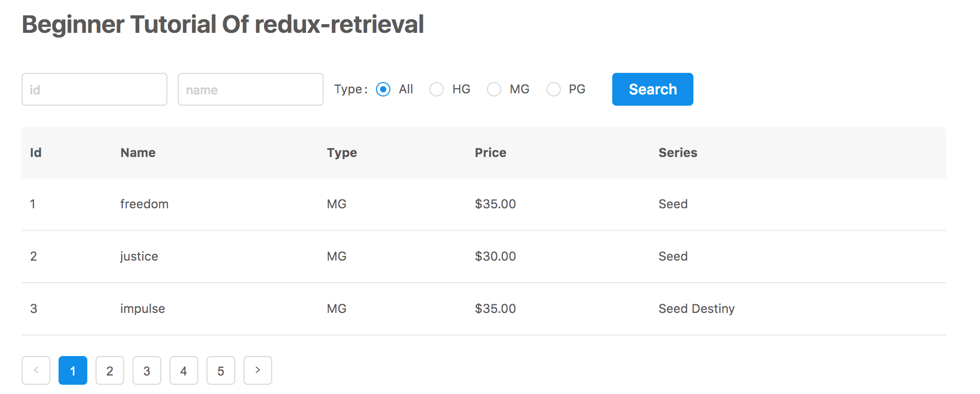Select the HG type radio button

[x=437, y=89]
